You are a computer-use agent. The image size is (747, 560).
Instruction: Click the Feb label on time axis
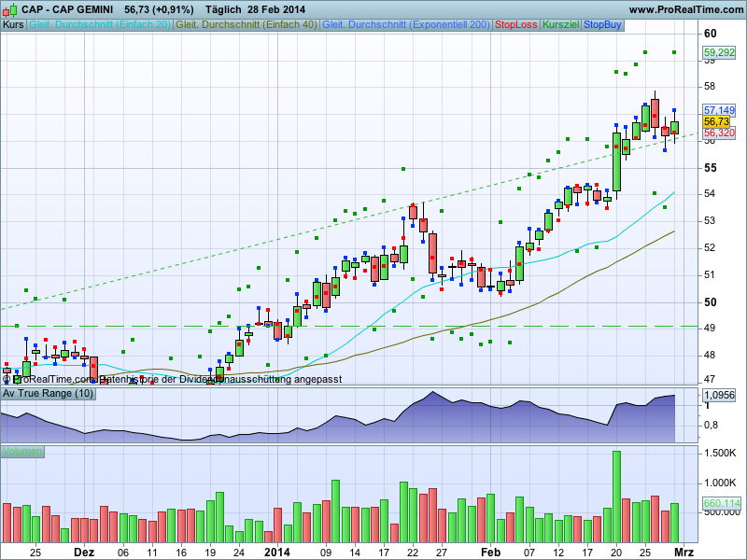coord(491,553)
